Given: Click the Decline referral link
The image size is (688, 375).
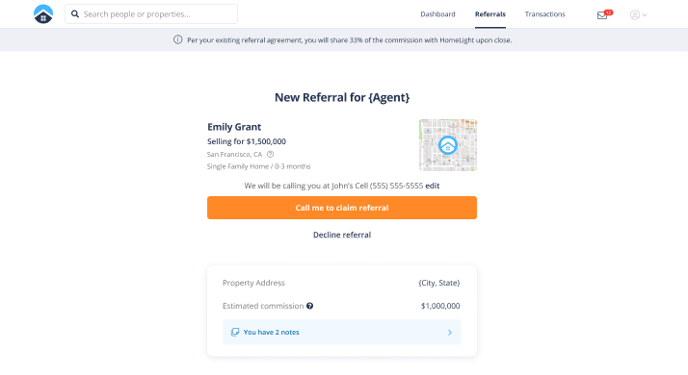Looking at the screenshot, I should coord(342,235).
